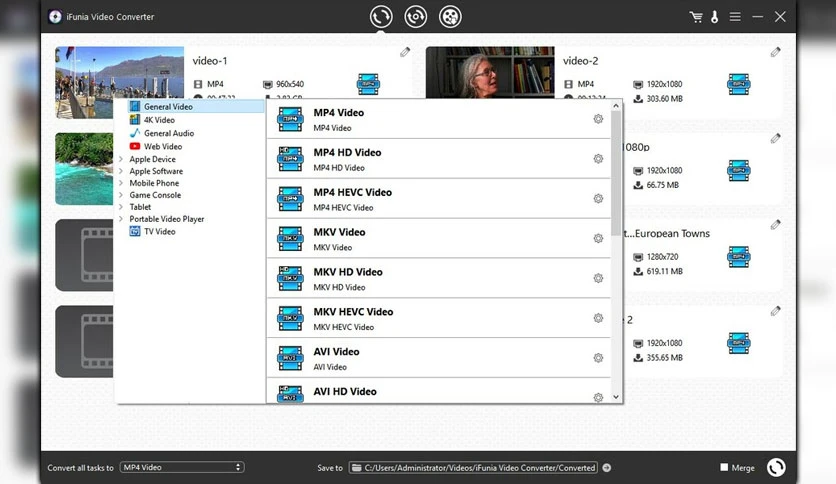Choose MKV Video format
The width and height of the screenshot is (836, 484).
(438, 239)
